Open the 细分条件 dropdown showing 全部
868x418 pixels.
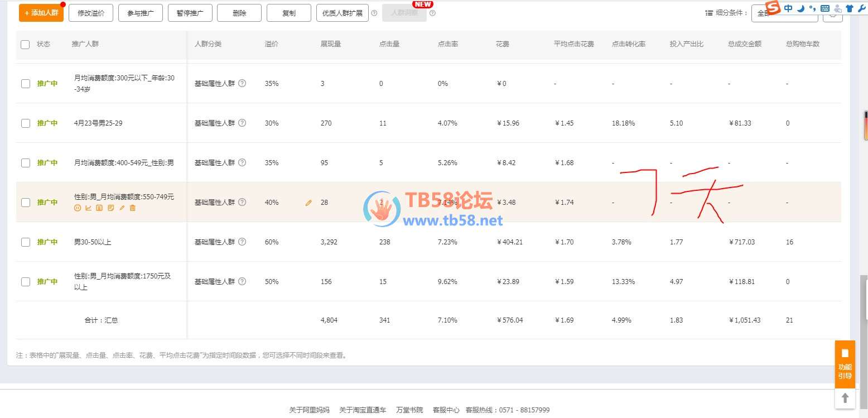[784, 13]
